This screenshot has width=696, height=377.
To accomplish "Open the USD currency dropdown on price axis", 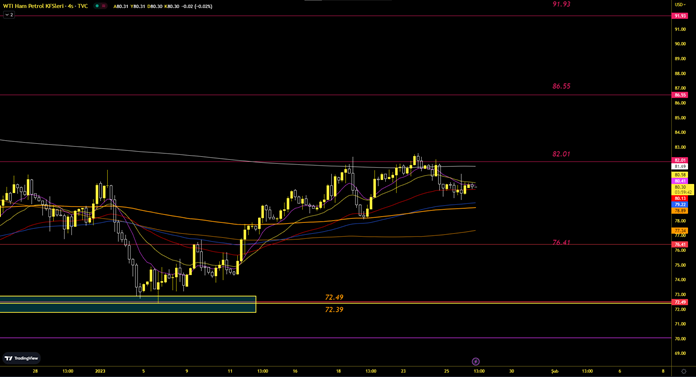I will [680, 4].
